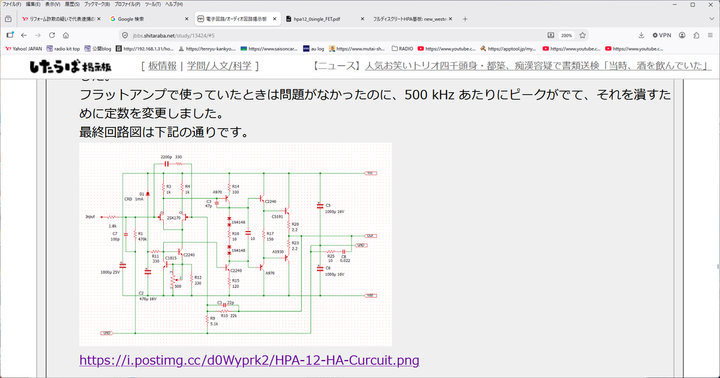Open the 板情報 link
This screenshot has width=720, height=378.
[x=163, y=66]
